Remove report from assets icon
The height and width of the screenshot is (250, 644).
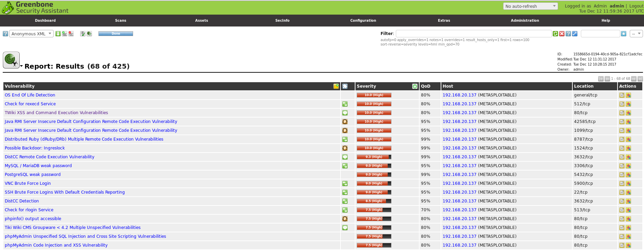(x=71, y=34)
